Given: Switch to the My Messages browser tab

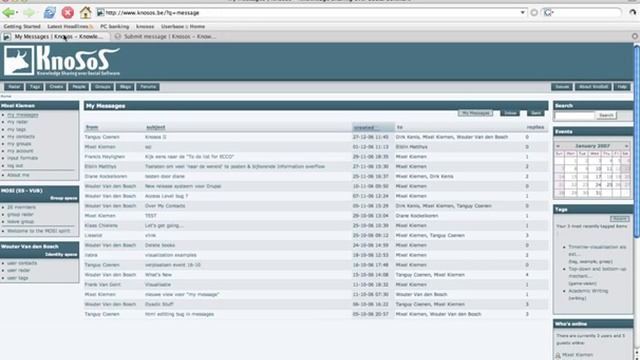Looking at the screenshot, I should click(55, 36).
